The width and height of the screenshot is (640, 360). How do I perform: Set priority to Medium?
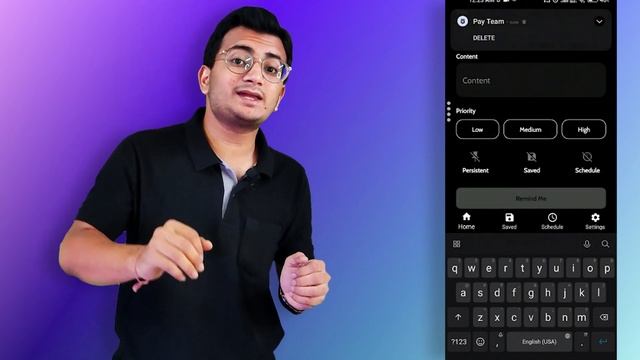tap(530, 129)
